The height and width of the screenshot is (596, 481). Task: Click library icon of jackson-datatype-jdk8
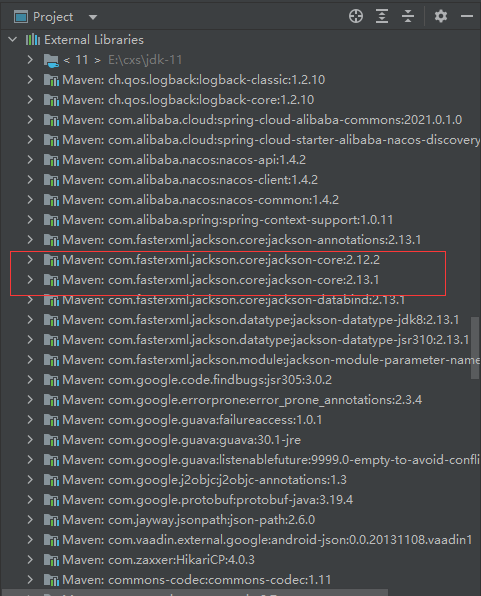coord(51,320)
